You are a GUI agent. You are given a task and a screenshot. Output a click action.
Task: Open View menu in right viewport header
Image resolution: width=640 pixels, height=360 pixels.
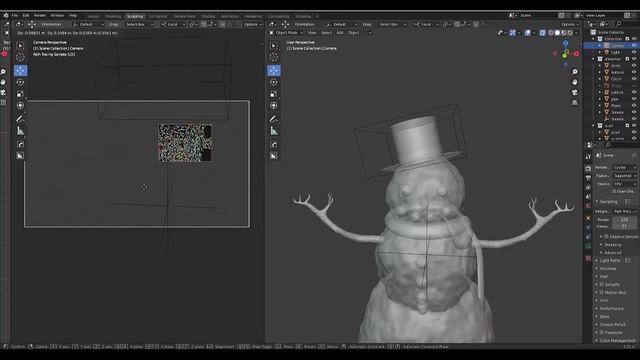[x=312, y=33]
